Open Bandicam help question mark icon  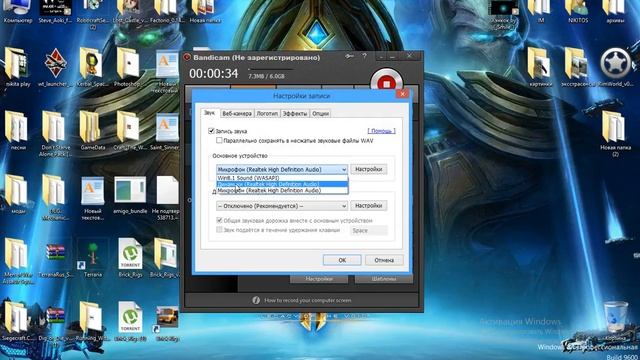point(364,56)
